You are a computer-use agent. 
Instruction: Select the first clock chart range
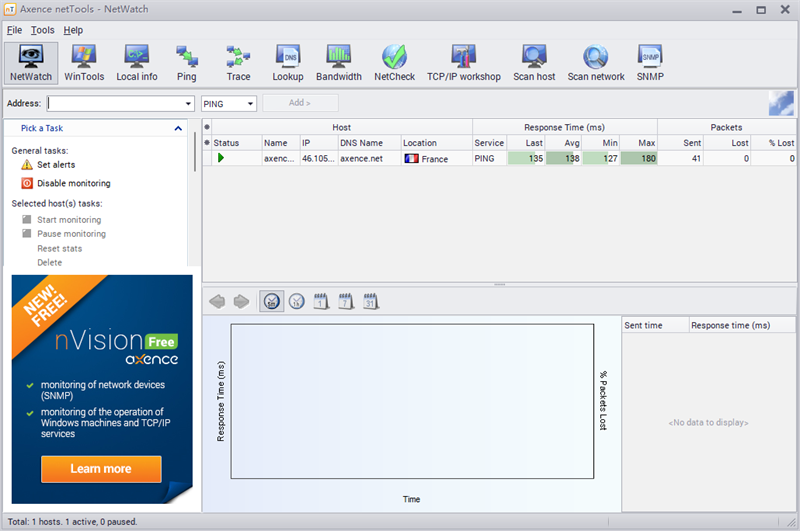pyautogui.click(x=271, y=301)
